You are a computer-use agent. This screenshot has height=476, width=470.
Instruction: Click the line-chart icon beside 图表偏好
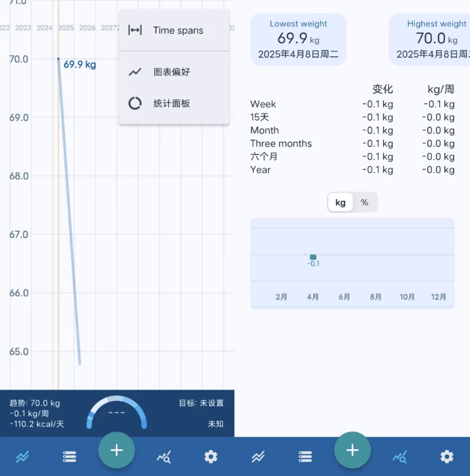(135, 72)
